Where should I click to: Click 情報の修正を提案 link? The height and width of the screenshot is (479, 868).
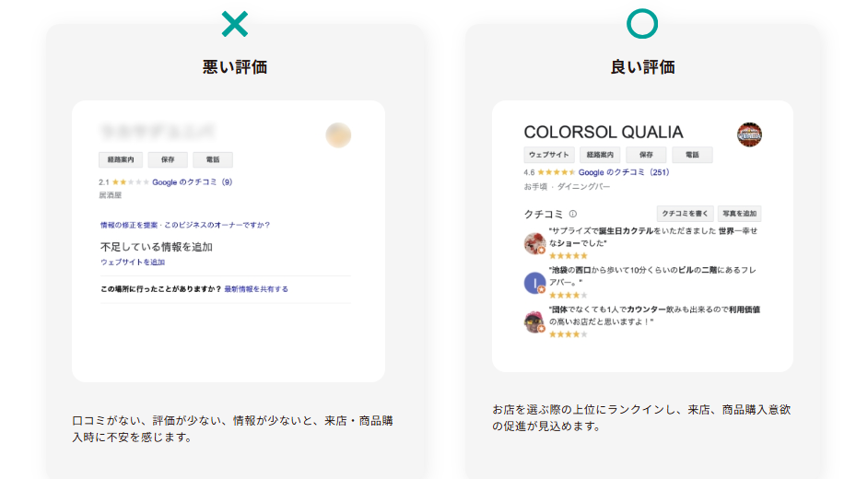[x=129, y=225]
